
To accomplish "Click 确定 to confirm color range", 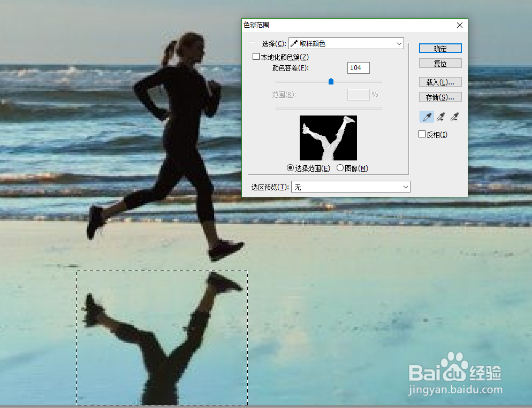I will tap(440, 49).
